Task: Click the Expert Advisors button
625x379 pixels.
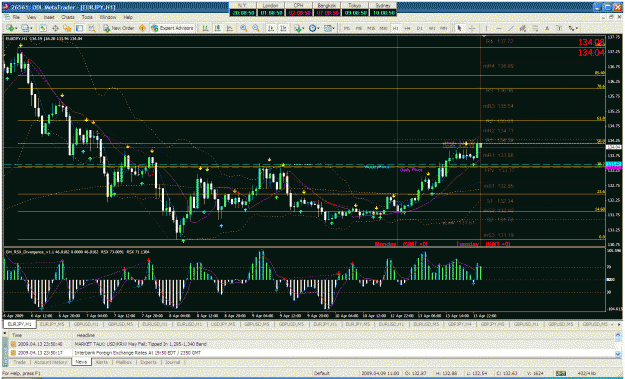Action: pos(172,28)
